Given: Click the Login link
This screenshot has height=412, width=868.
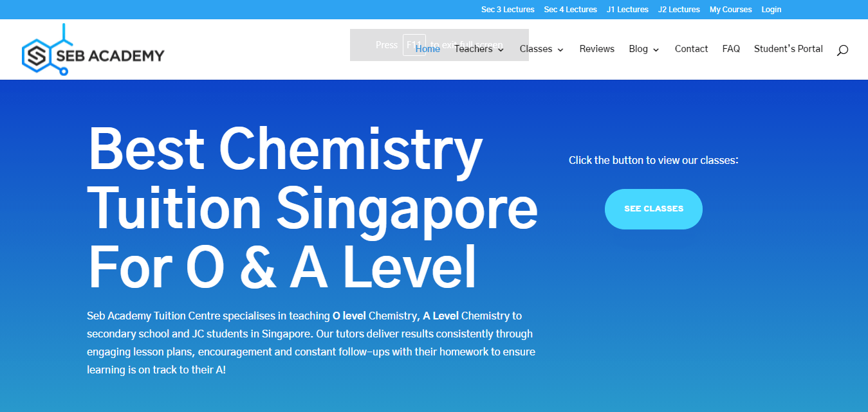Looking at the screenshot, I should click(x=771, y=10).
